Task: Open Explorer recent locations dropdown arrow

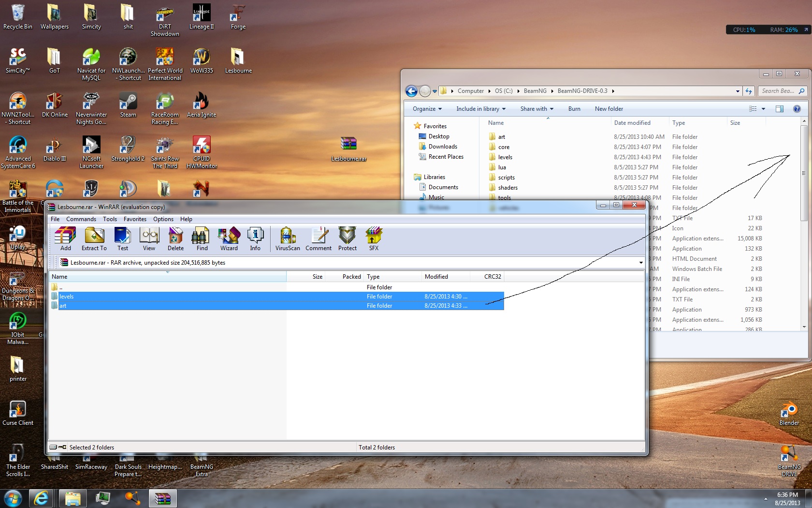Action: point(435,91)
